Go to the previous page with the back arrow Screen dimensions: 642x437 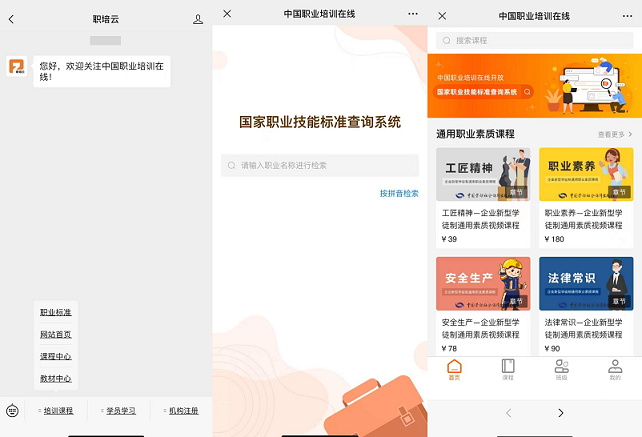[509, 413]
